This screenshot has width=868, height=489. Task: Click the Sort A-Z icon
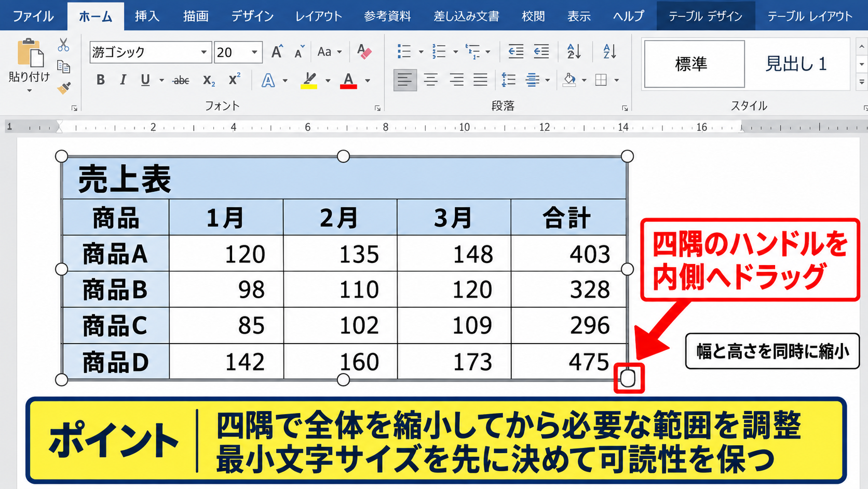pyautogui.click(x=609, y=51)
